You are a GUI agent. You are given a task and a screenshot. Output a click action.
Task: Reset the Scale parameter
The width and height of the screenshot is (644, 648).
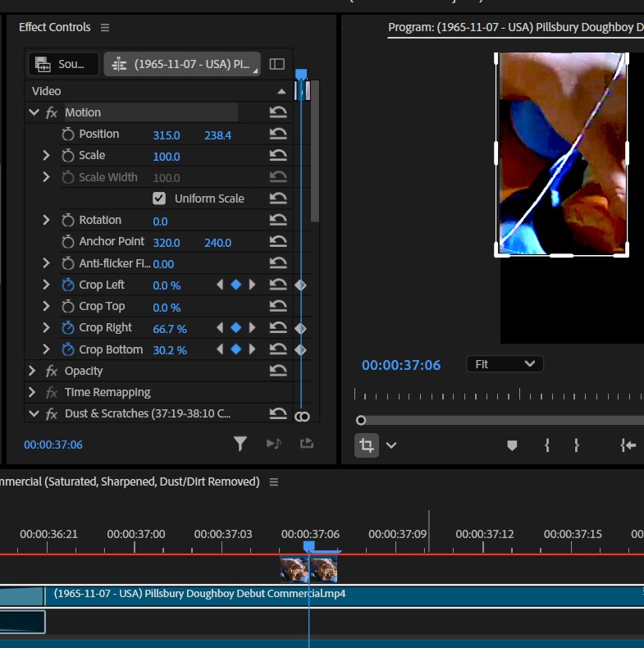[278, 155]
